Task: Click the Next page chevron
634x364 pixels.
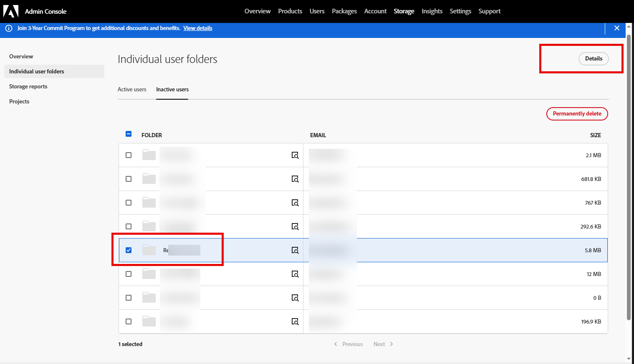Action: pyautogui.click(x=391, y=344)
